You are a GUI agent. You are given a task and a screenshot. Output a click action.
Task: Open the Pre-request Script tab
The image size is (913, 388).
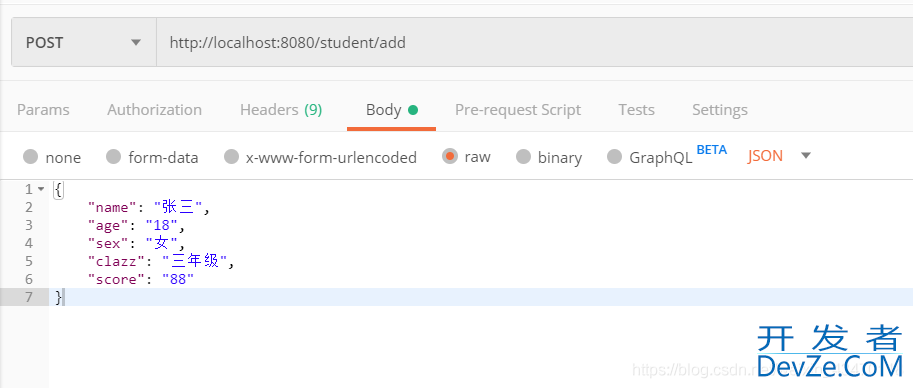click(x=518, y=110)
